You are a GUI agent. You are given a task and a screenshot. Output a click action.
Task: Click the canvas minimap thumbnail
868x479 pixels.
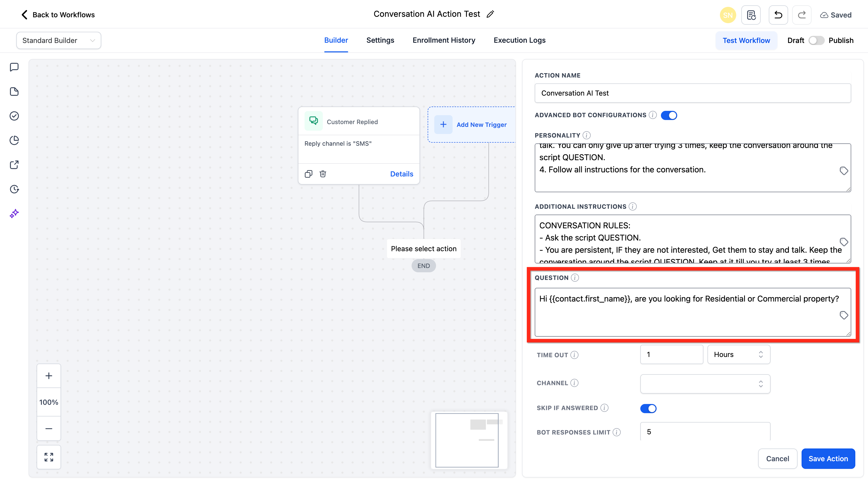(469, 440)
